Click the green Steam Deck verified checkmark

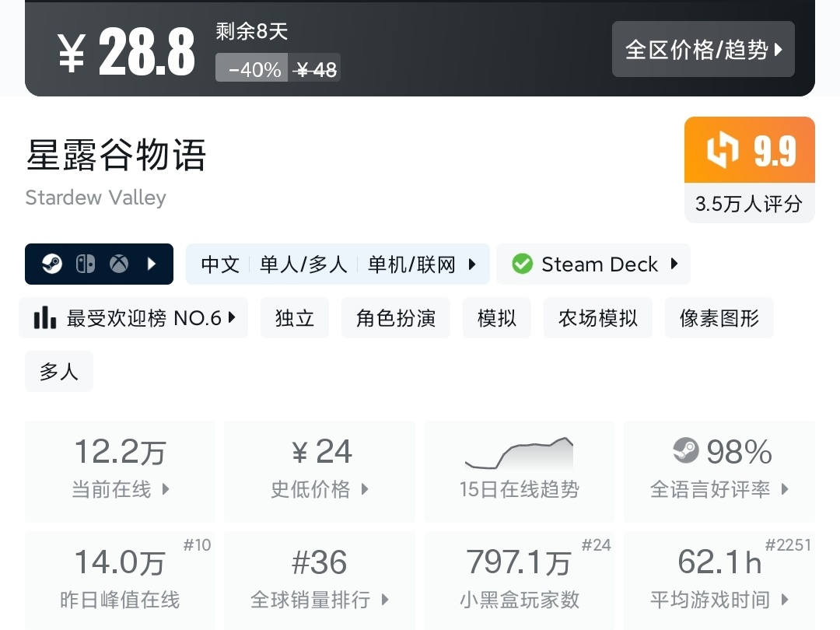pos(522,264)
